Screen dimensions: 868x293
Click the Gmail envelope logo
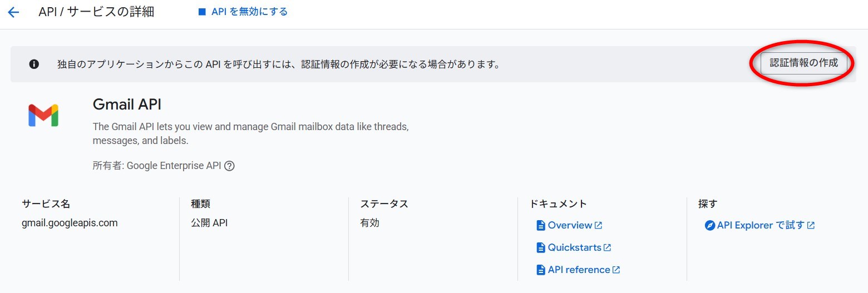43,115
